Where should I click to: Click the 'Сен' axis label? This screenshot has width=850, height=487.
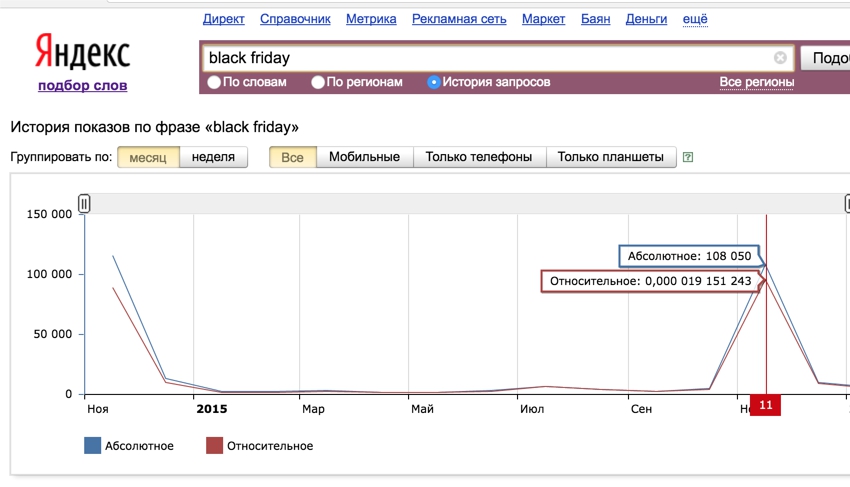click(641, 409)
